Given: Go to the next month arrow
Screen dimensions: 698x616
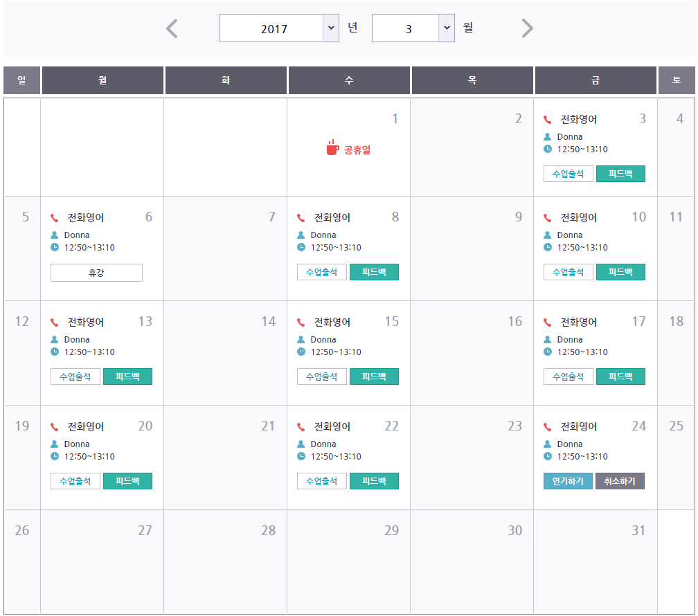Looking at the screenshot, I should coord(527,28).
